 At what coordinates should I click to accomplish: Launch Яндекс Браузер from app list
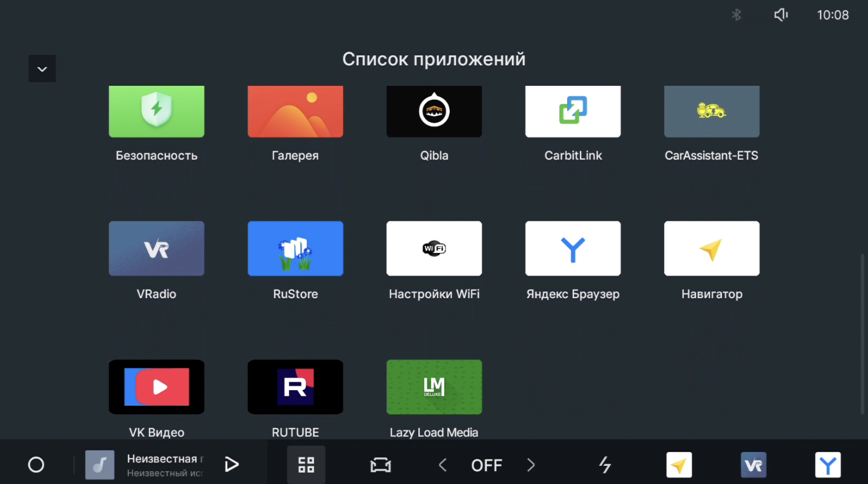point(573,249)
